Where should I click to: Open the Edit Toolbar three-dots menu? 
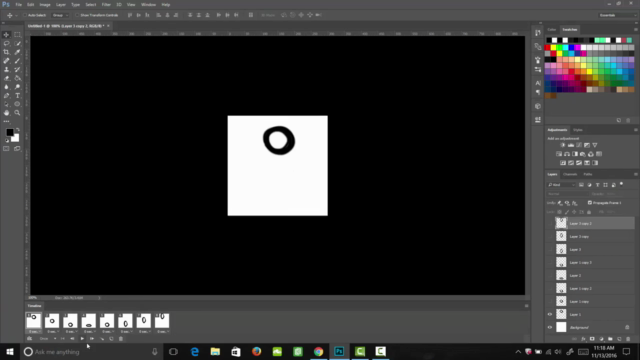point(6,121)
